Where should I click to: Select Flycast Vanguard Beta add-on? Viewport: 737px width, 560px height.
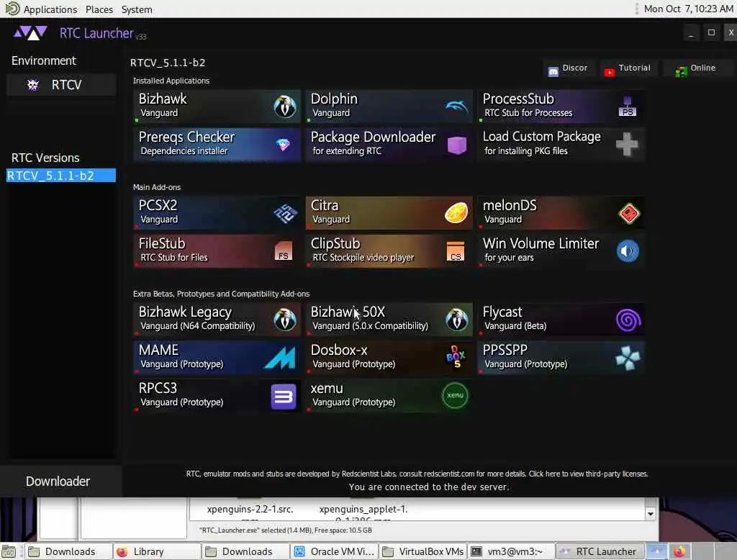[x=561, y=320]
